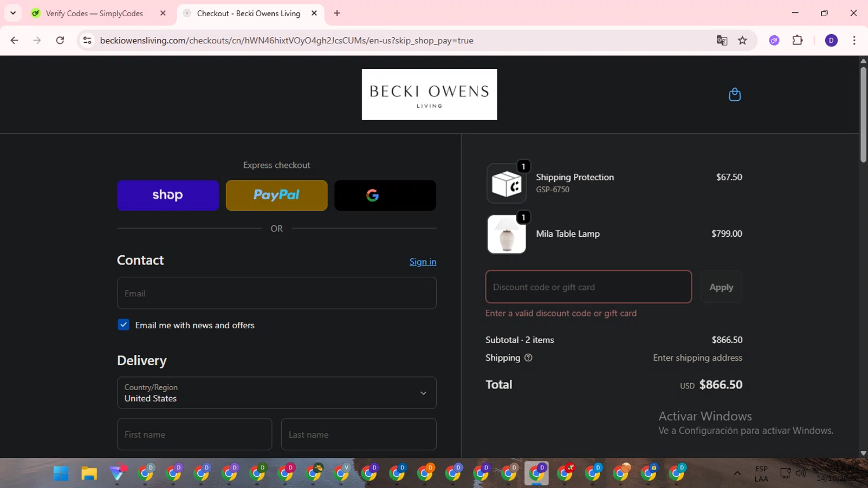Open the Windows Start menu

pos(61,474)
